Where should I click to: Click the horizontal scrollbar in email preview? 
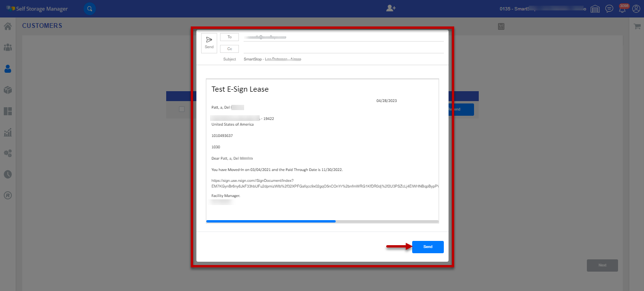pos(322,221)
